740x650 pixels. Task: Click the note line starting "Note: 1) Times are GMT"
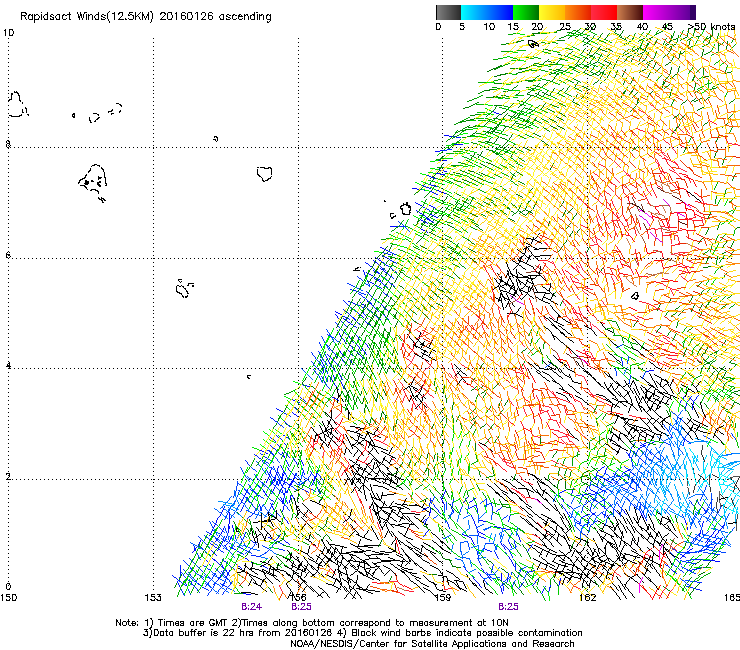pyautogui.click(x=311, y=623)
